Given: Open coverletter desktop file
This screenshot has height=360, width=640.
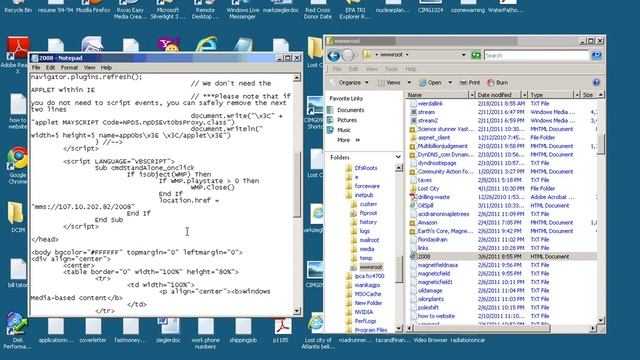Looking at the screenshot, I should click(x=93, y=331).
